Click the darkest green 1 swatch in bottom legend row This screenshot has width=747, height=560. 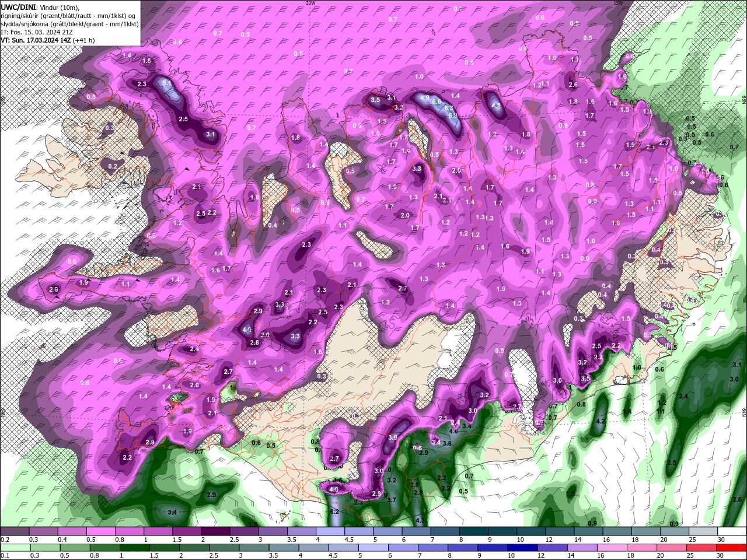(x=134, y=548)
